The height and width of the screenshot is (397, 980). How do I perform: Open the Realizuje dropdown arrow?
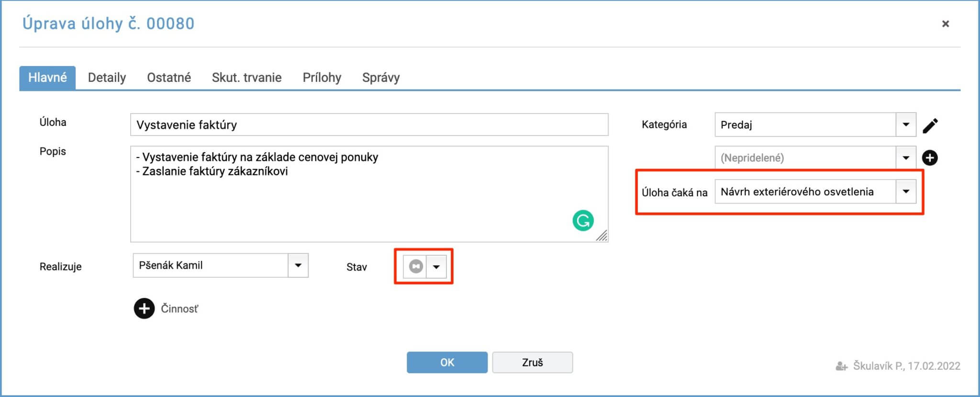tap(298, 265)
